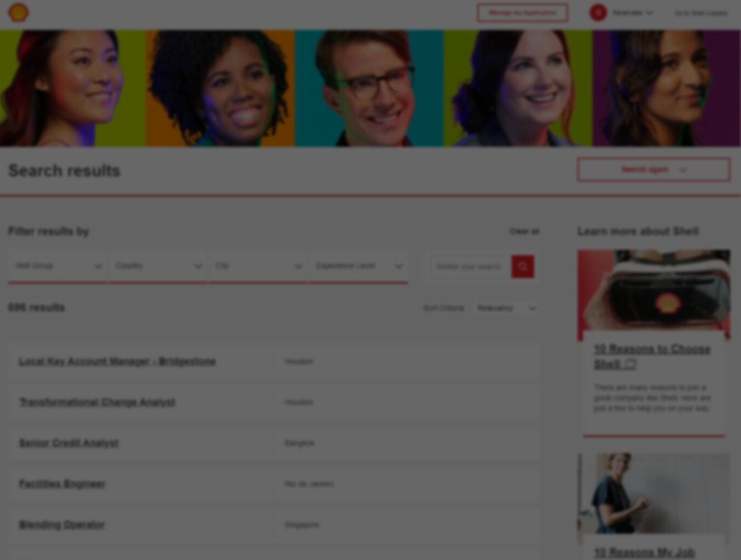Viewport: 741px width, 560px height.
Task: Click the Shell logo in the header
Action: point(19,13)
